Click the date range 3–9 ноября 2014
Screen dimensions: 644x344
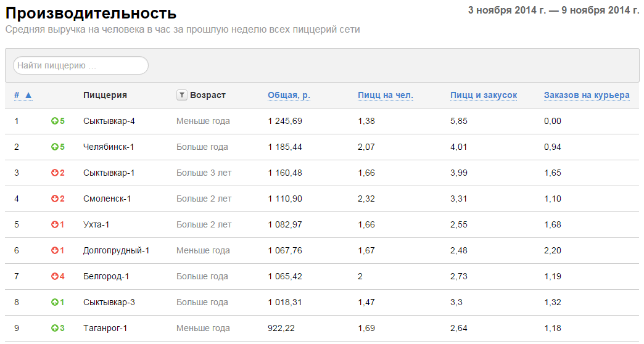[x=553, y=10]
